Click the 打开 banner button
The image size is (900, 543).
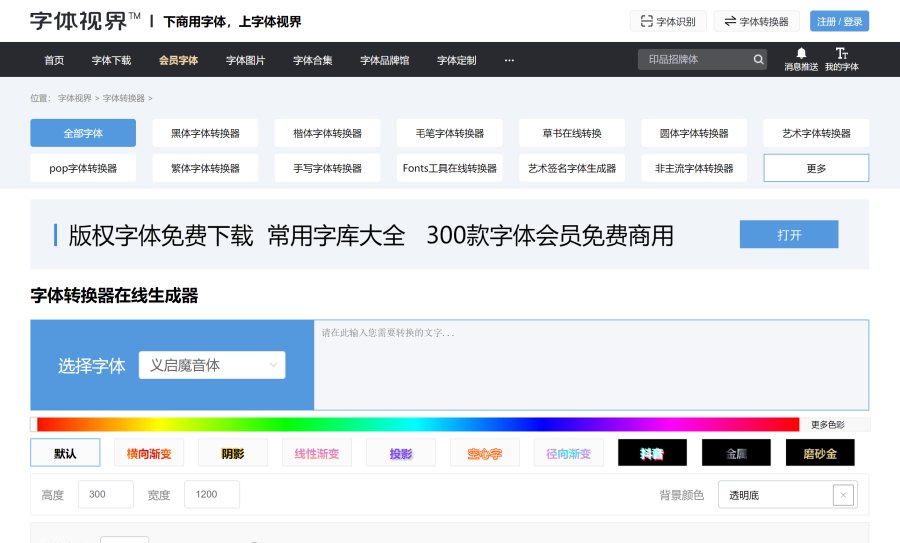pos(789,235)
